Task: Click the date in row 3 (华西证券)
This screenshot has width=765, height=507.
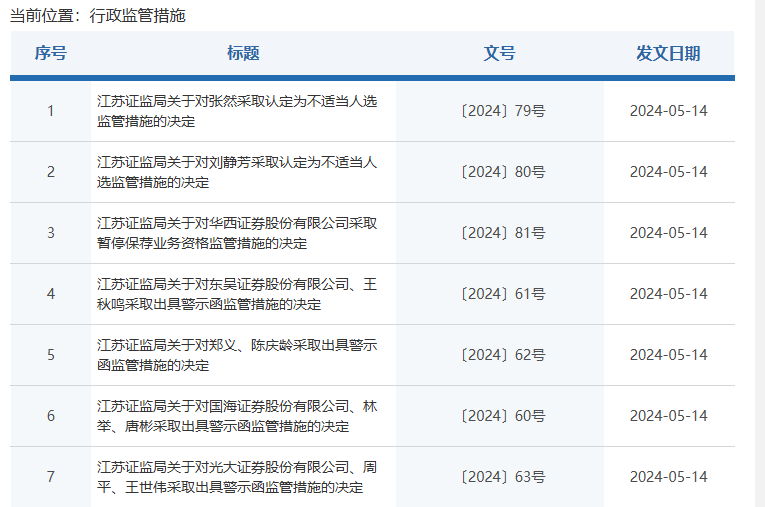Action: (x=668, y=233)
